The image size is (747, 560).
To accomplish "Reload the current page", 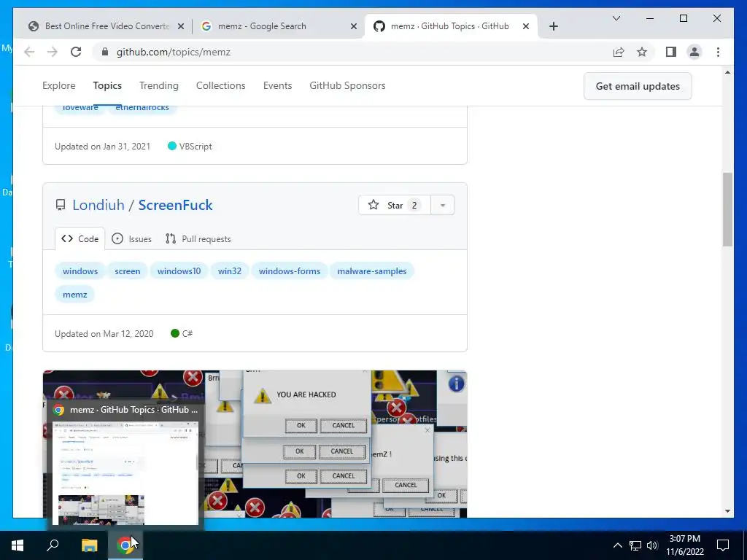I will (x=76, y=52).
